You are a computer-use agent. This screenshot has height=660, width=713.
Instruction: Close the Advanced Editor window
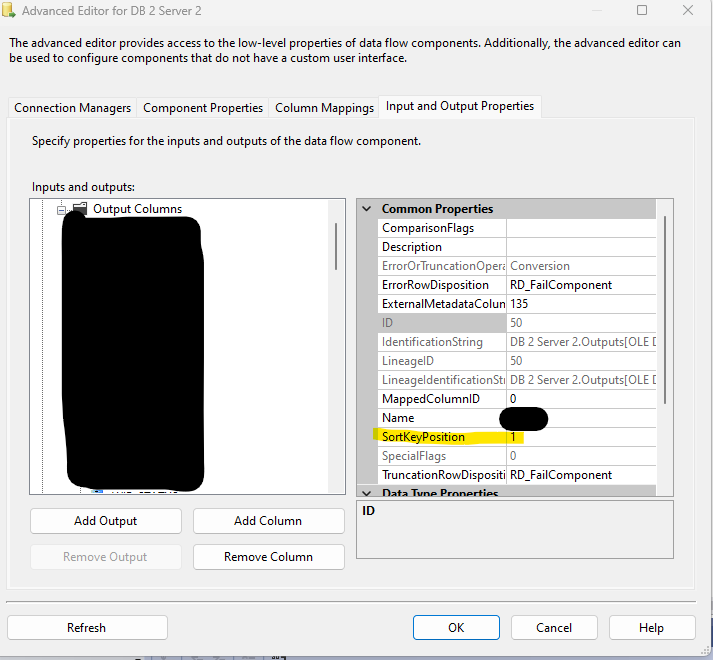pyautogui.click(x=688, y=10)
